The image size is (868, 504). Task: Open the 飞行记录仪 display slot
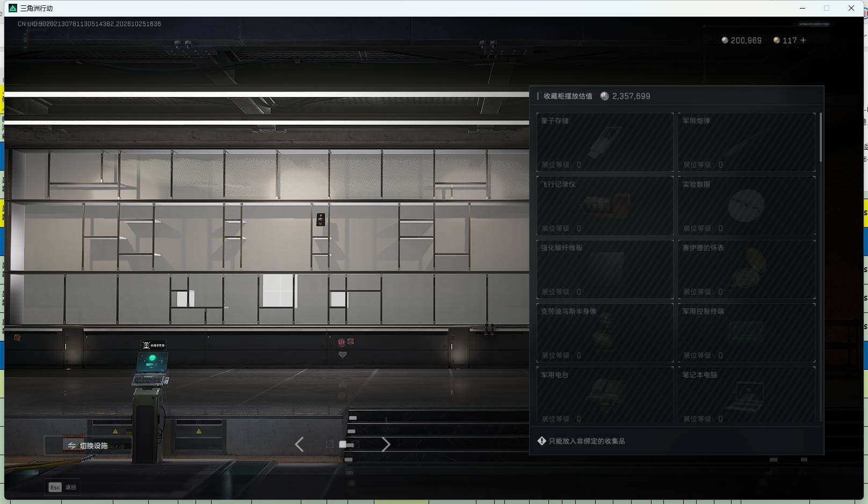[605, 206]
